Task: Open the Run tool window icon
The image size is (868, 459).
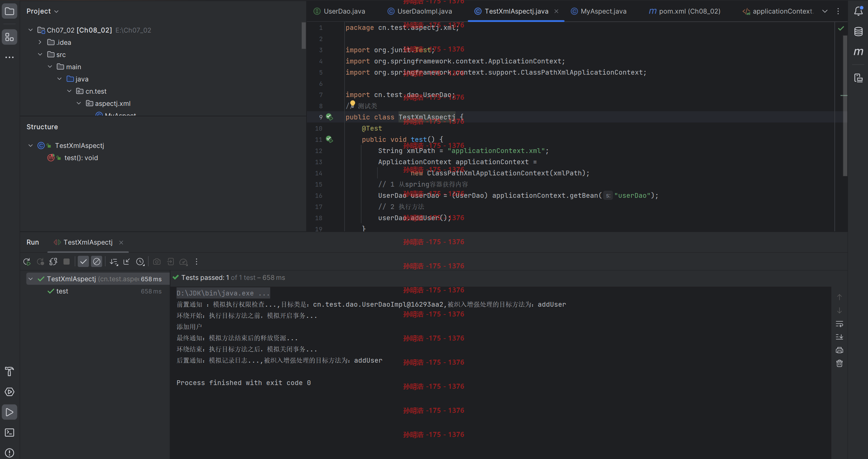Action: click(10, 412)
